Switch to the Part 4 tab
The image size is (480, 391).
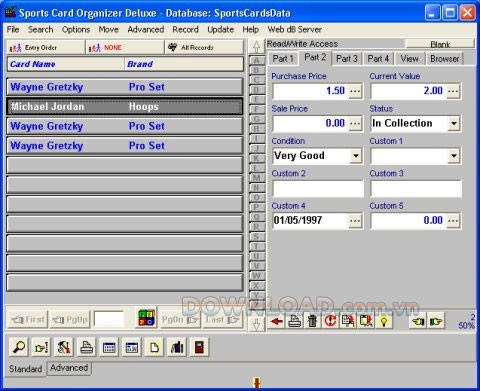coord(378,59)
